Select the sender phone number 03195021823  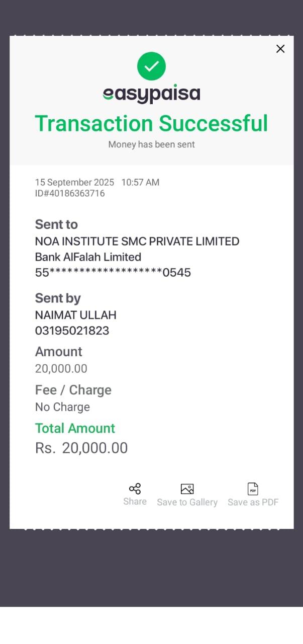(72, 331)
